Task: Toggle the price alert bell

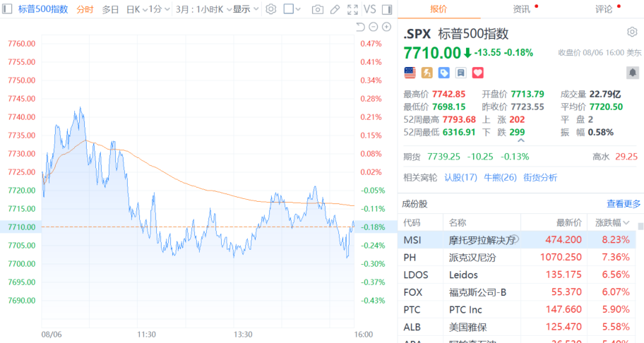Action: [633, 73]
